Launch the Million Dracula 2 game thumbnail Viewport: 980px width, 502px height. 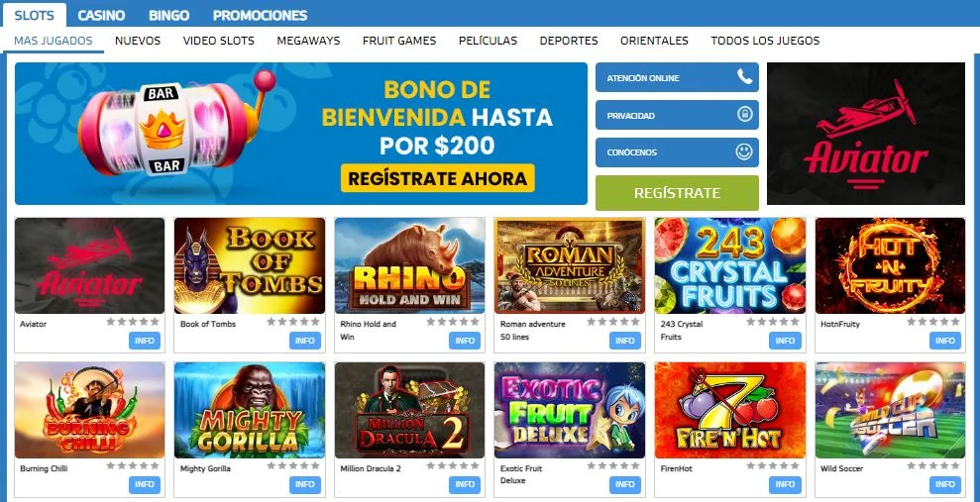point(410,410)
